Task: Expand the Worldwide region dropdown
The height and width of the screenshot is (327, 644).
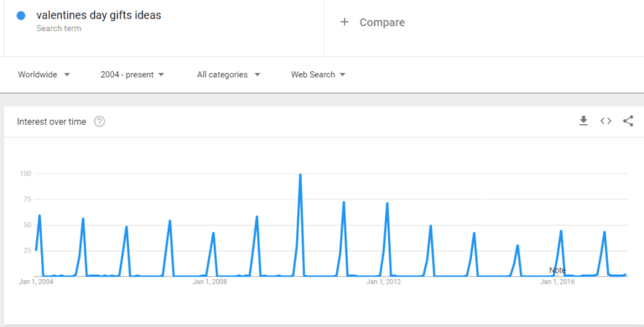Action: (44, 75)
